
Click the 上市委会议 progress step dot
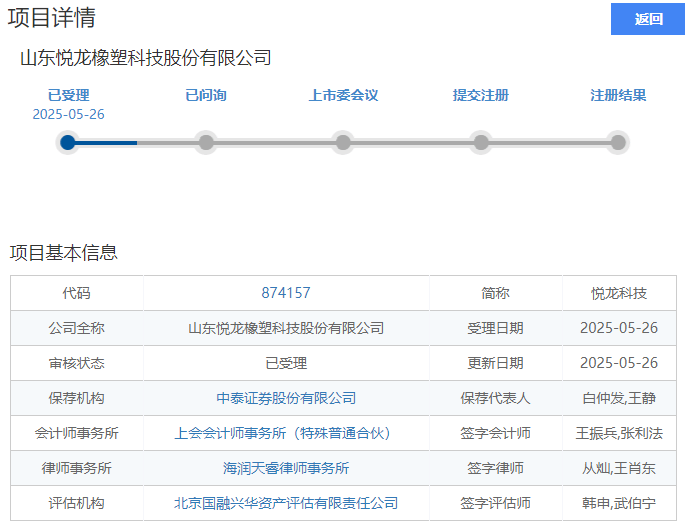[343, 142]
